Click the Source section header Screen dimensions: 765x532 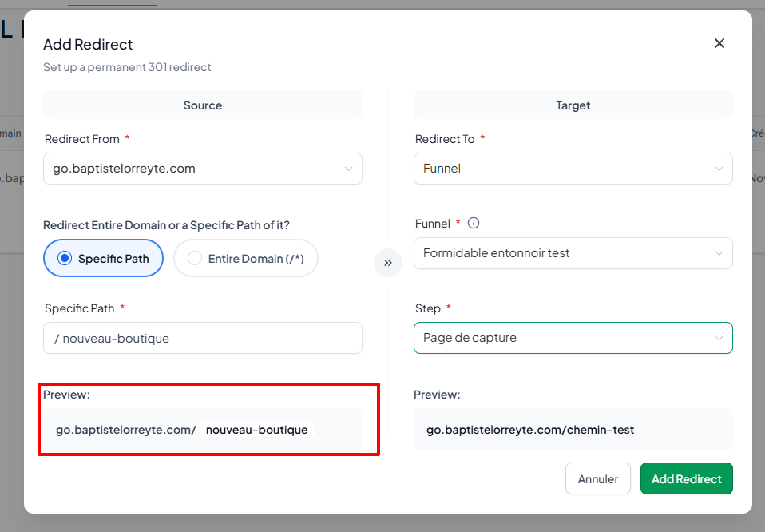pyautogui.click(x=203, y=105)
